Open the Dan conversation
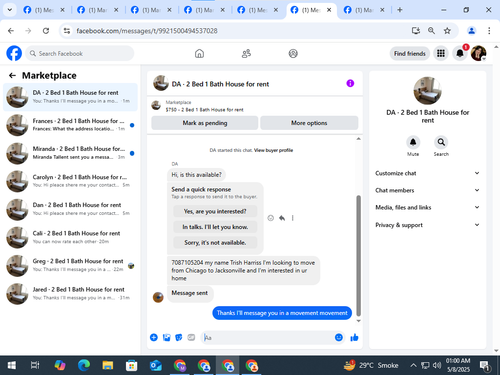Screen dimensions: 500x375 coord(70,209)
